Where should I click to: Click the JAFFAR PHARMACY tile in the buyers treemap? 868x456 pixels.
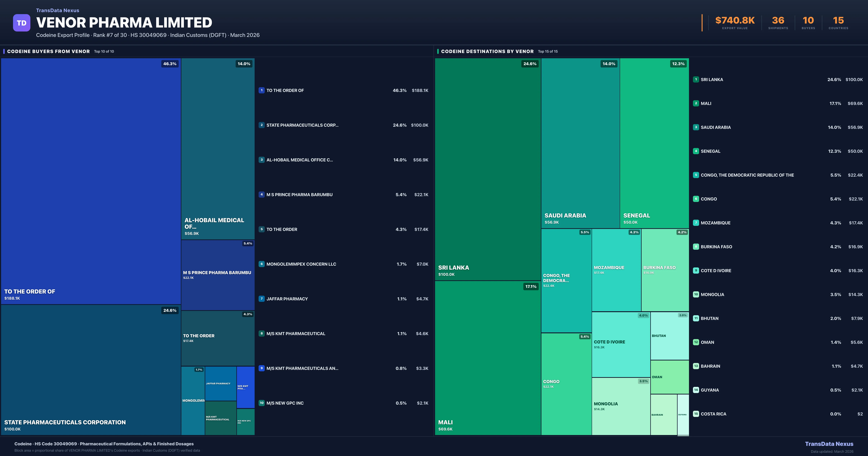(x=221, y=383)
